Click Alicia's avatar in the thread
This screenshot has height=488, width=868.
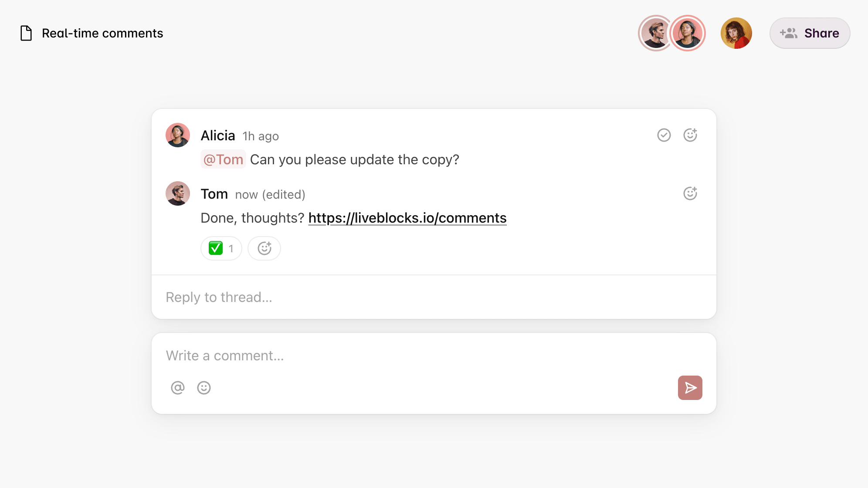pyautogui.click(x=177, y=135)
